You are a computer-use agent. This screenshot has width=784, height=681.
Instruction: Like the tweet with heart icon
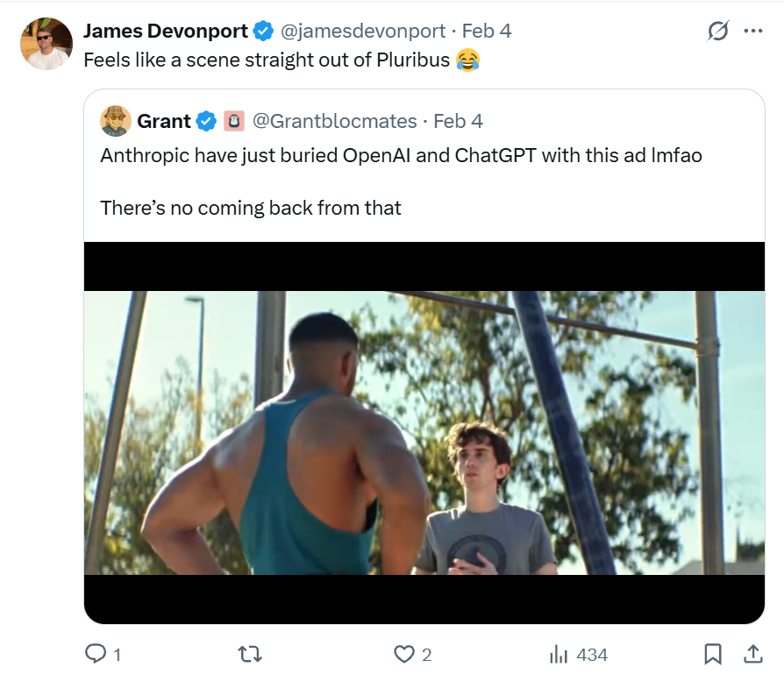(403, 654)
